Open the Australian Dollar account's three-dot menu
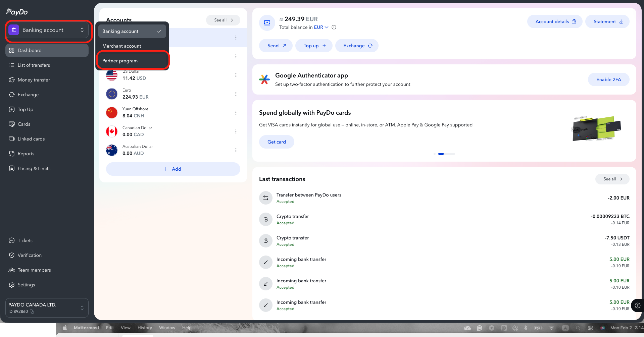 click(x=236, y=150)
